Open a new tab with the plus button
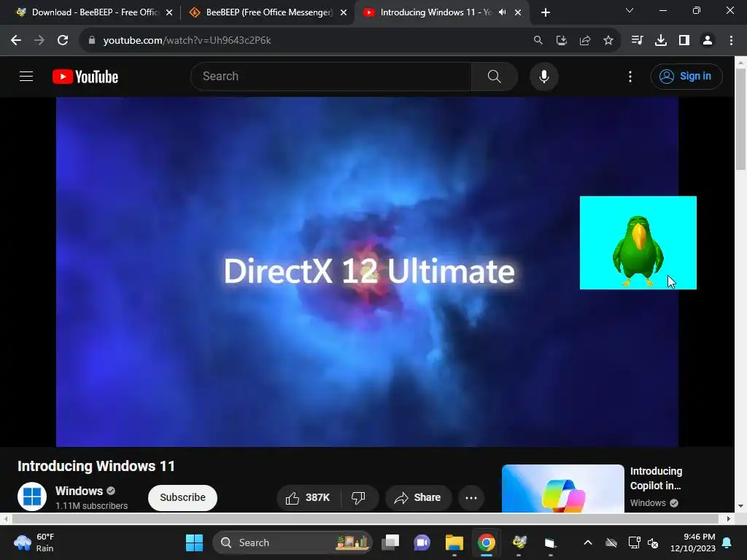The width and height of the screenshot is (747, 560). click(546, 13)
